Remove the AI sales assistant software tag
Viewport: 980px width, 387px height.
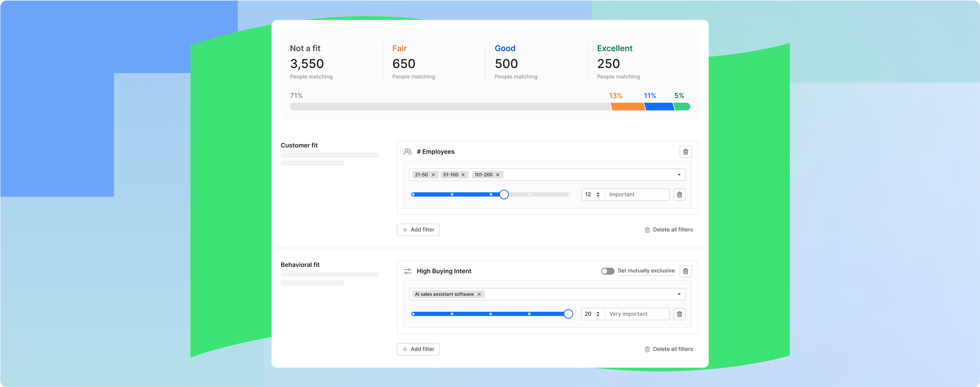pyautogui.click(x=479, y=294)
